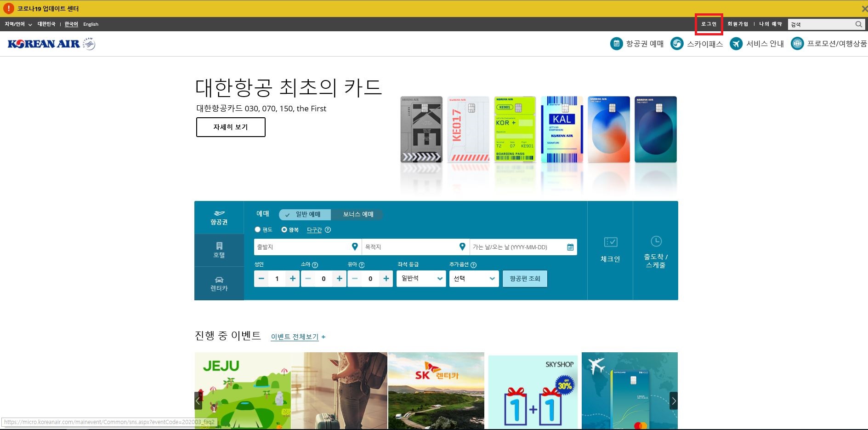The height and width of the screenshot is (430, 868).
Task: Decrease infant passenger count
Action: pyautogui.click(x=355, y=279)
